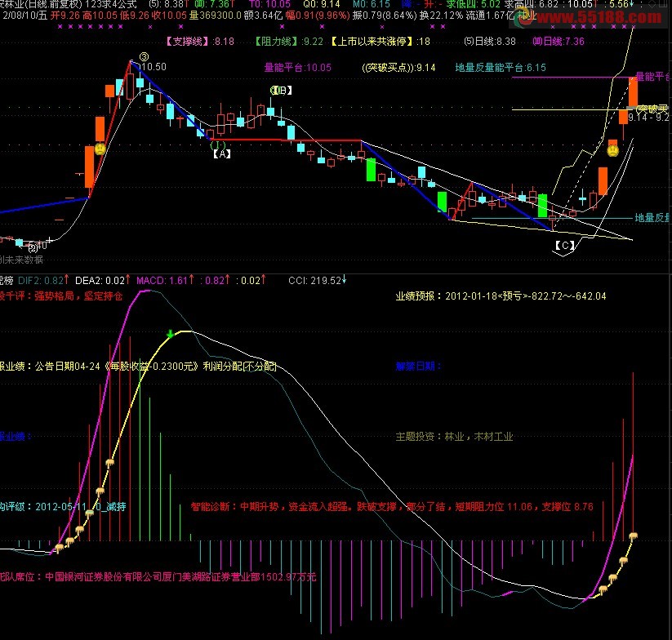The height and width of the screenshot is (640, 672).
Task: Click the 强势格局,坚定持仓 comment text
Action: click(78, 296)
